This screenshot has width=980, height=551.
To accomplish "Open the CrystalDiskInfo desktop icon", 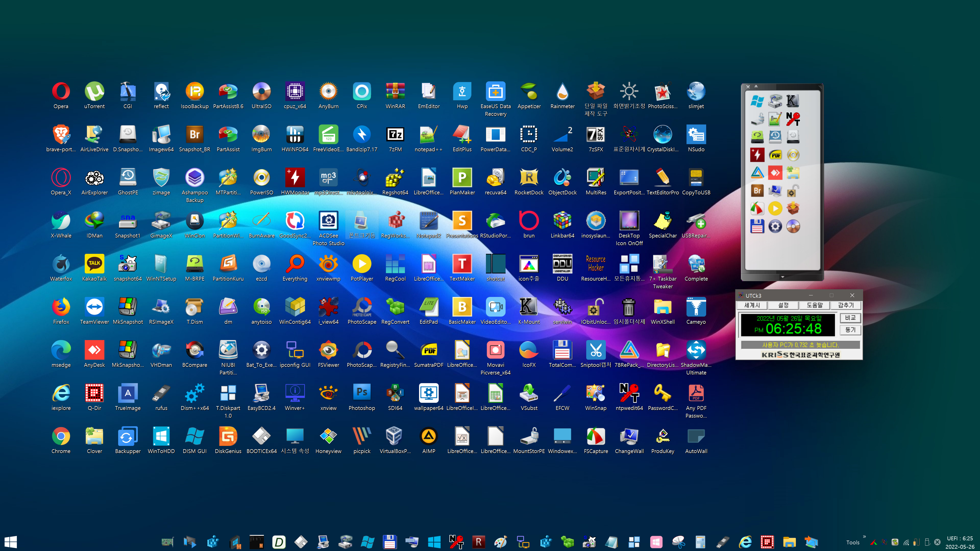I will [662, 138].
